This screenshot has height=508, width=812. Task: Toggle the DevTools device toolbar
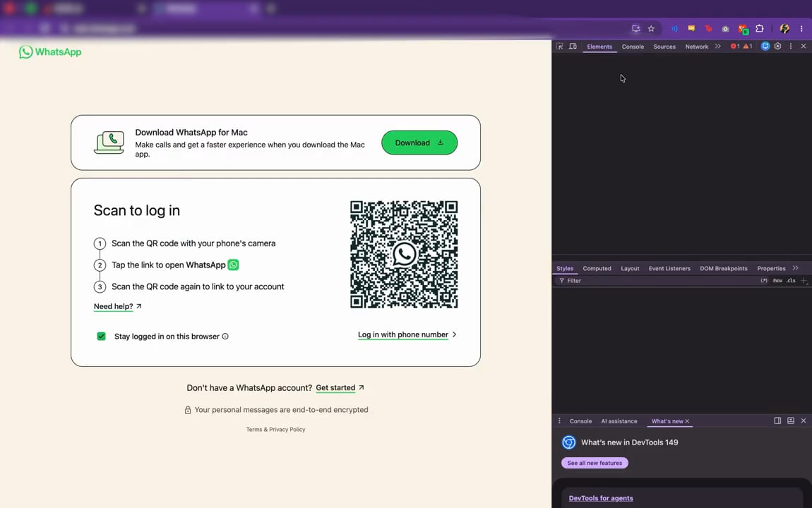tap(573, 46)
